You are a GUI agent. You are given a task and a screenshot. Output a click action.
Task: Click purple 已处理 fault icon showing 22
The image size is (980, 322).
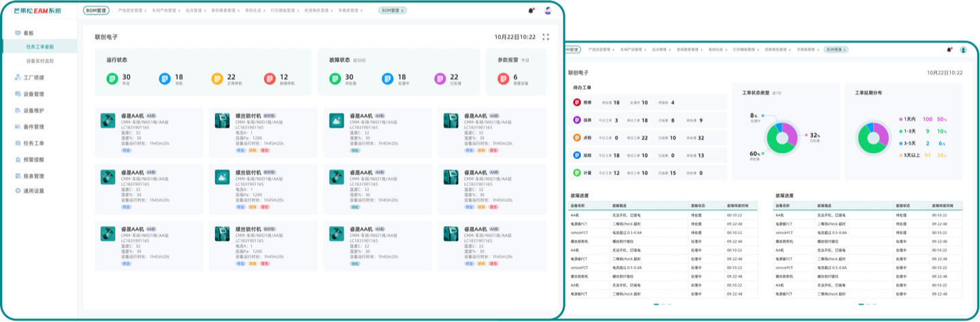440,79
